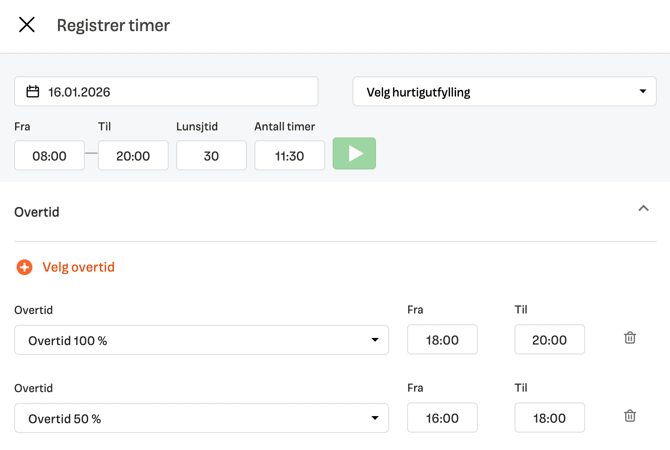Screen dimensions: 670x450
Task: Click the main Fra time field 08:00
Action: pos(49,155)
